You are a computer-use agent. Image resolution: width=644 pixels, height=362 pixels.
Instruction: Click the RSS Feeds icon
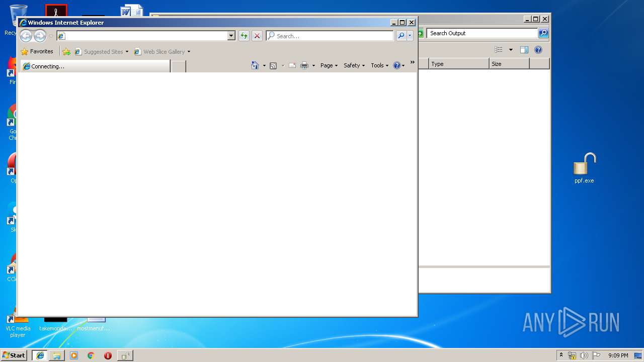click(x=273, y=65)
